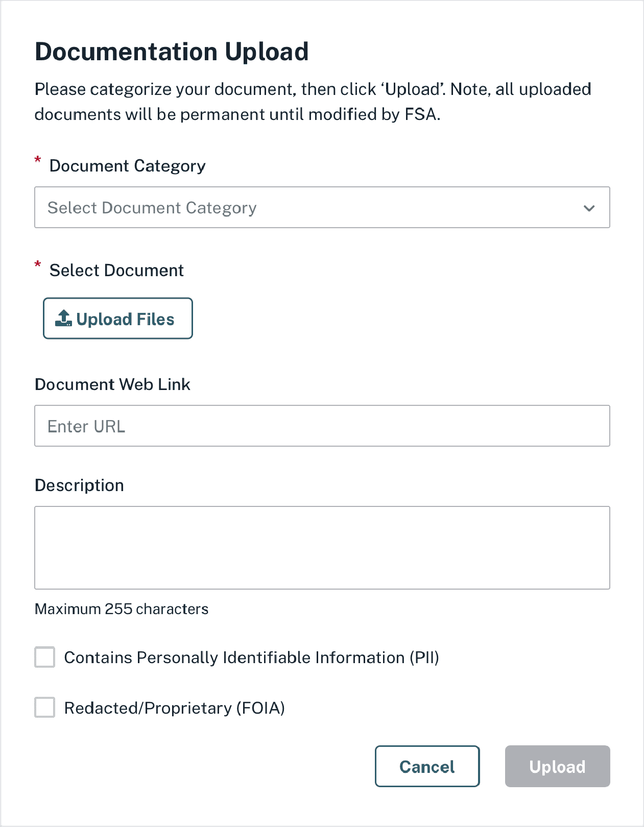The image size is (644, 827).
Task: Click the Maximum 255 characters hint
Action: 122,609
